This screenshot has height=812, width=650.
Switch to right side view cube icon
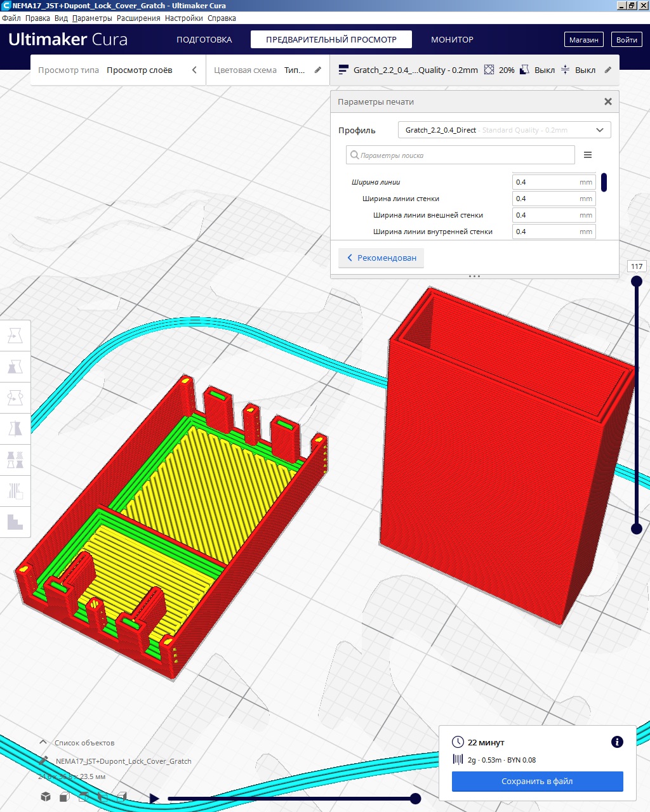point(122,797)
